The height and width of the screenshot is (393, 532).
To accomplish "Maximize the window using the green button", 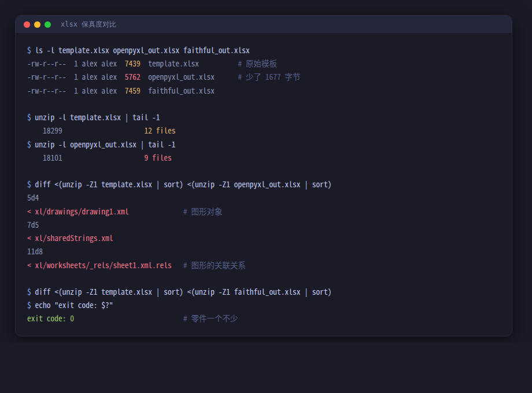I will coord(48,24).
